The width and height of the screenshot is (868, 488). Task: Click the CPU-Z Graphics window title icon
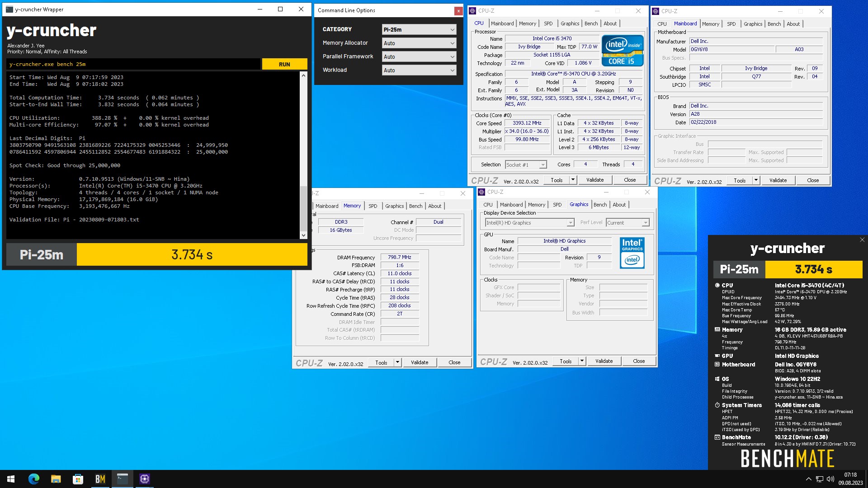481,192
